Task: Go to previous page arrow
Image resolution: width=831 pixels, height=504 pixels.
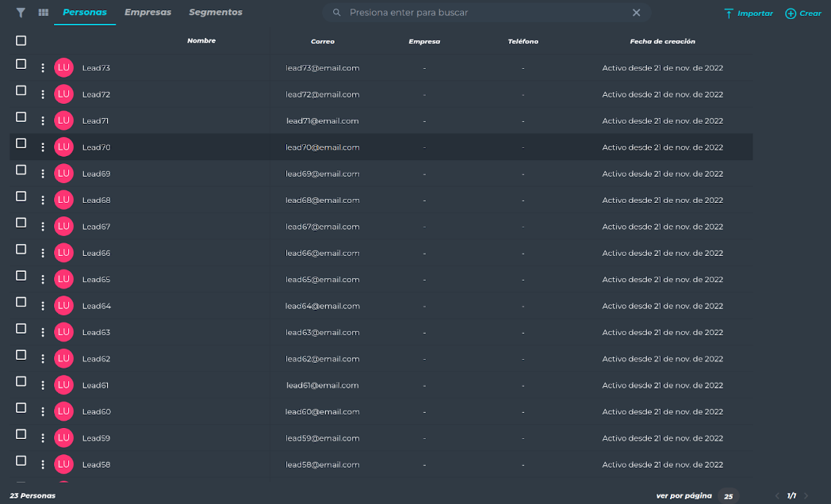Action: [777, 496]
